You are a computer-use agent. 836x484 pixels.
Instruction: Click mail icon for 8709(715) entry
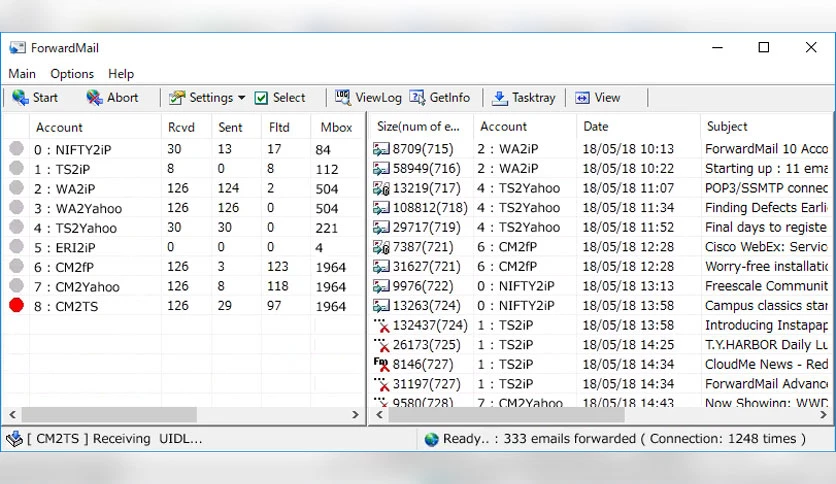(x=381, y=149)
